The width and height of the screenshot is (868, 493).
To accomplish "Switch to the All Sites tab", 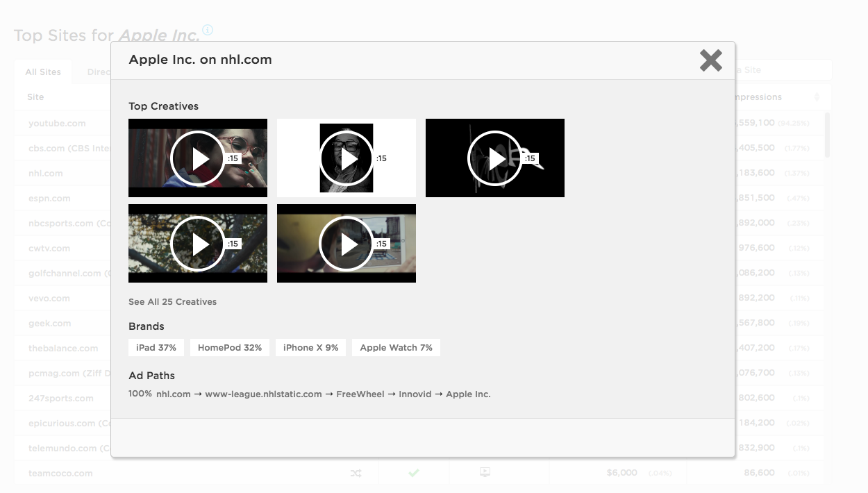I will point(43,72).
